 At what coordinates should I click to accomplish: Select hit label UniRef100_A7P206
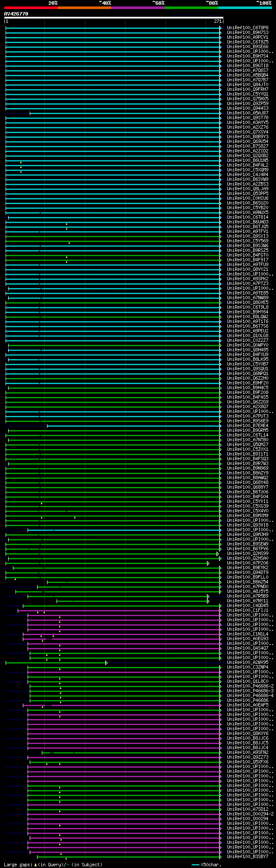pos(248,563)
